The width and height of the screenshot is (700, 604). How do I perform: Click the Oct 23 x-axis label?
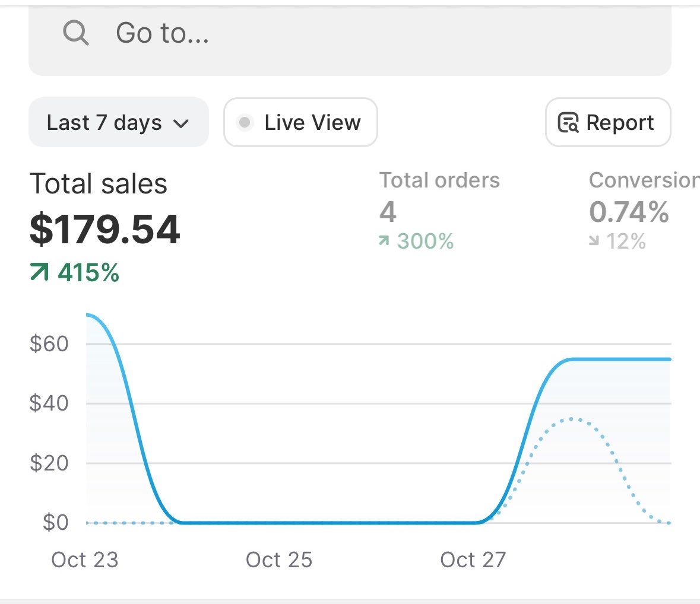[85, 560]
